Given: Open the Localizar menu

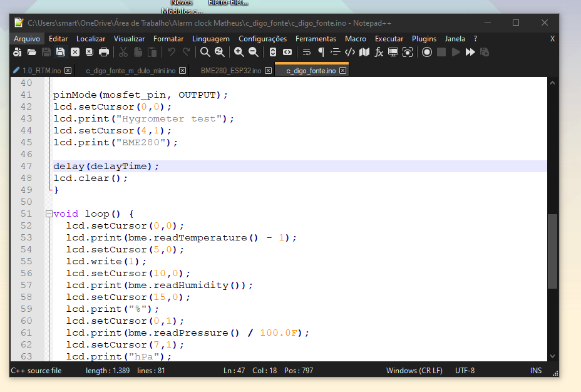Looking at the screenshot, I should (x=91, y=39).
